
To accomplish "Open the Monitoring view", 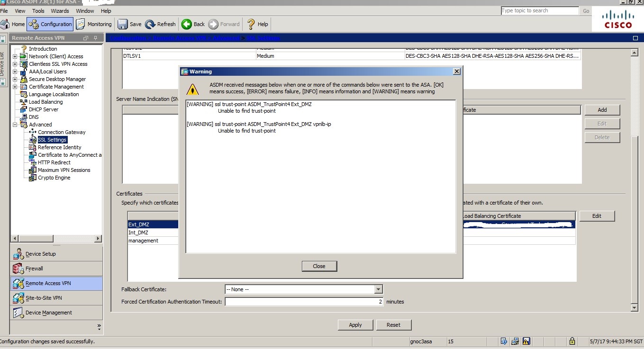I will click(94, 24).
